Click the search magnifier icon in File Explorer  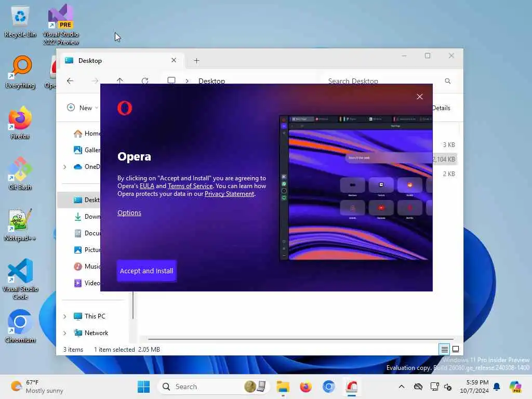pyautogui.click(x=448, y=81)
